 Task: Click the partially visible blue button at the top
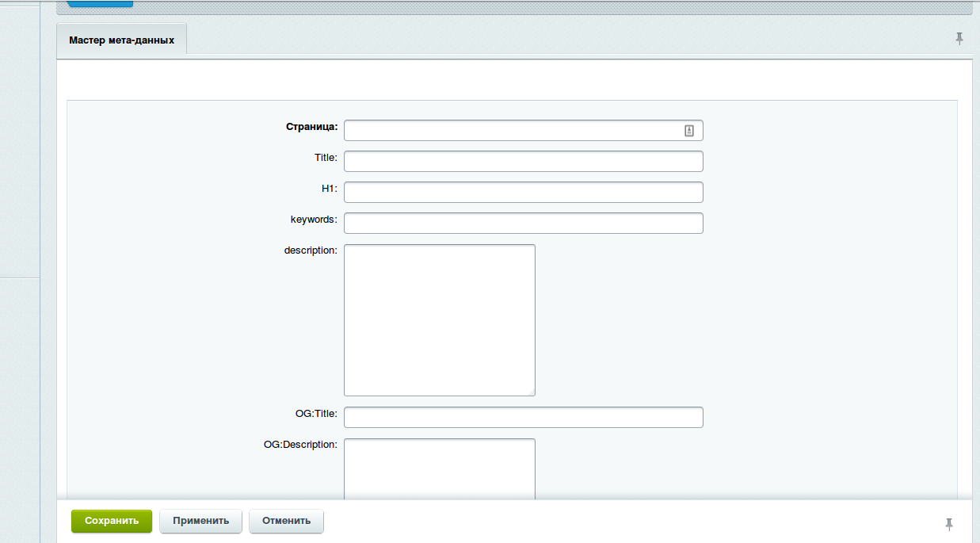100,4
